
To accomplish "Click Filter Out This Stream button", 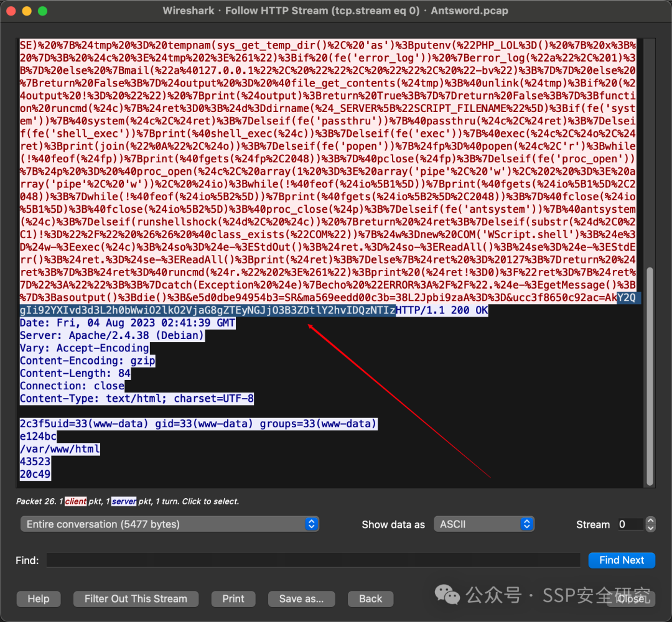I will click(136, 598).
